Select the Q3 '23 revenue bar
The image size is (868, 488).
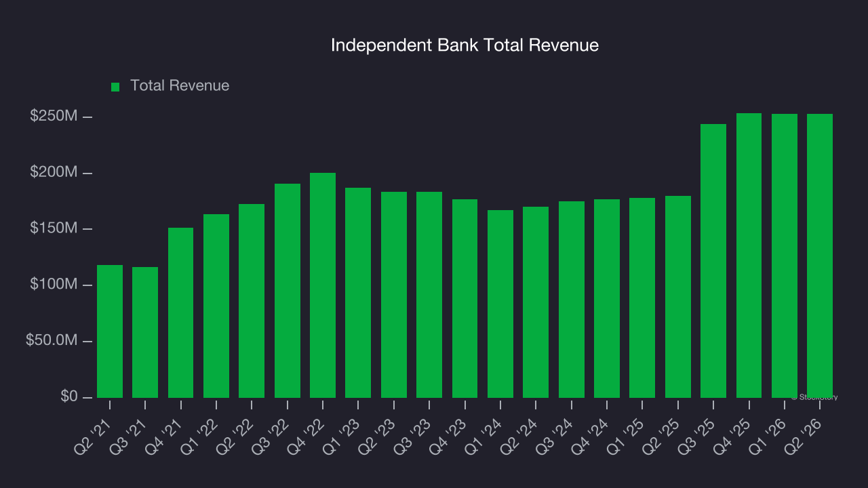(429, 295)
